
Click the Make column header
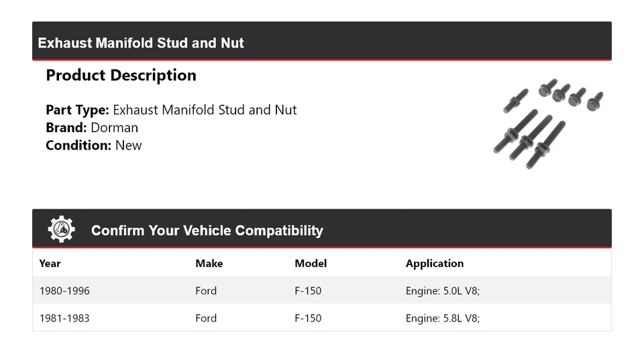[x=209, y=263]
